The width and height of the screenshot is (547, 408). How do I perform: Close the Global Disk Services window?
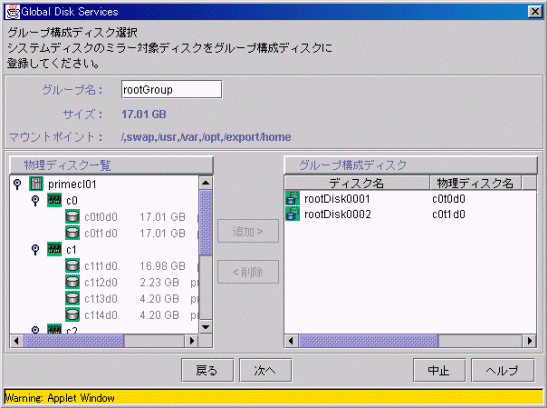coord(535,12)
